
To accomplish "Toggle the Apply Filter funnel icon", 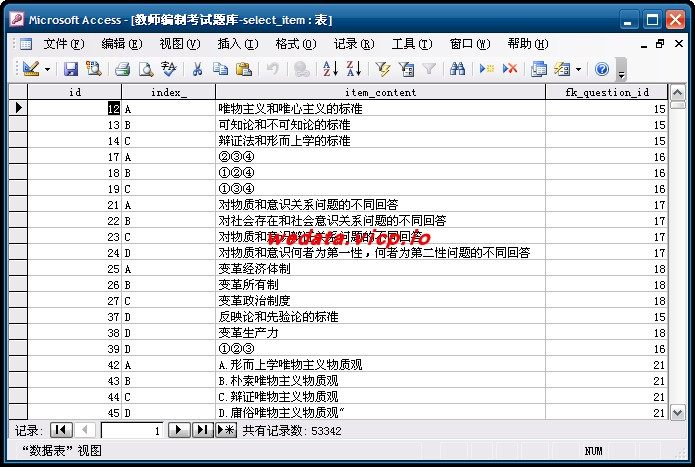I will 429,69.
